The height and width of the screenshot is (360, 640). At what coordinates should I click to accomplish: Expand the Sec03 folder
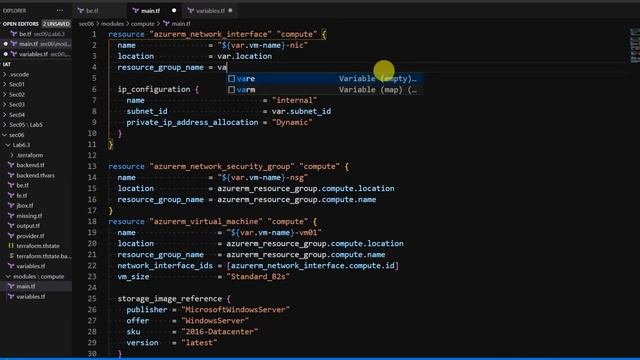(17, 104)
